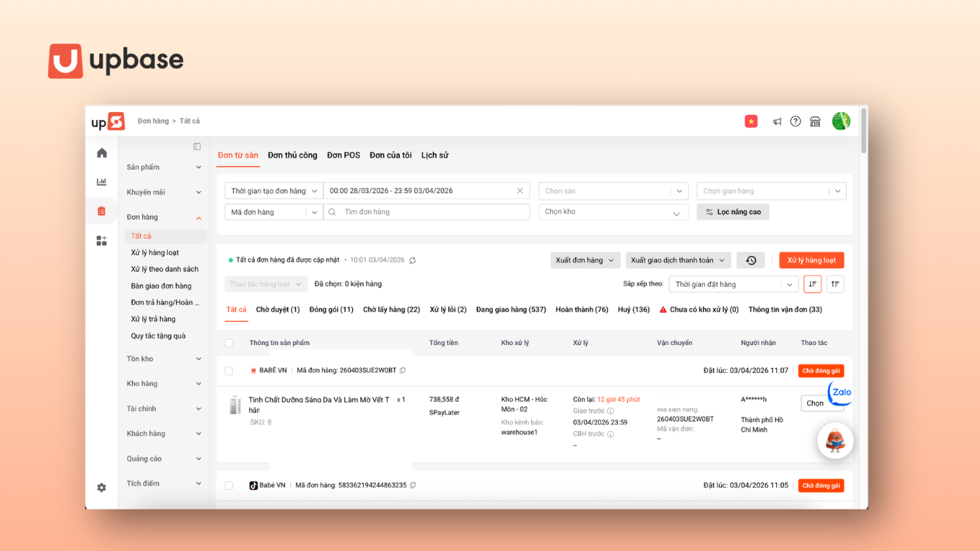Open Xuất giao dịch thanh toán dropdown
The height and width of the screenshot is (551, 980).
(678, 260)
